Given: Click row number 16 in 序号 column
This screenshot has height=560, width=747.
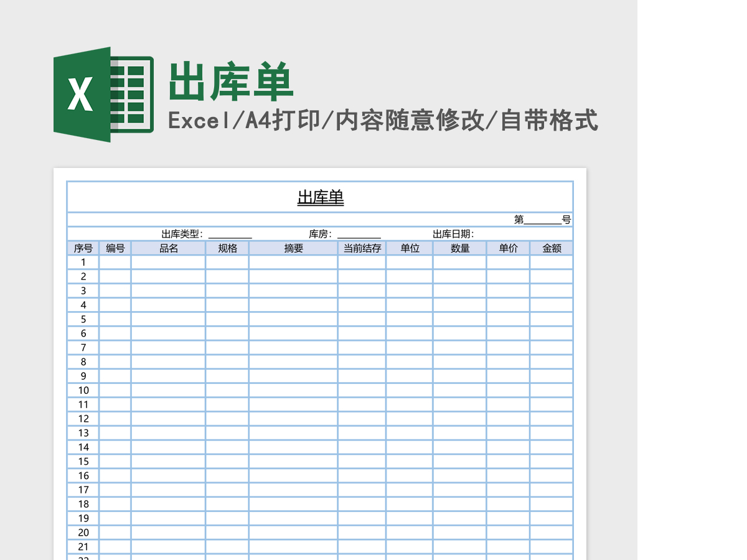Looking at the screenshot, I should coord(83,476).
